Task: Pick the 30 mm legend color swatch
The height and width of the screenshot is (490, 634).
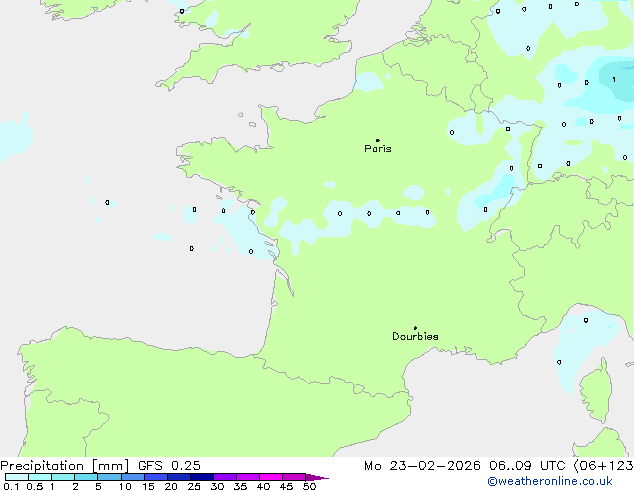Action: coord(225,477)
